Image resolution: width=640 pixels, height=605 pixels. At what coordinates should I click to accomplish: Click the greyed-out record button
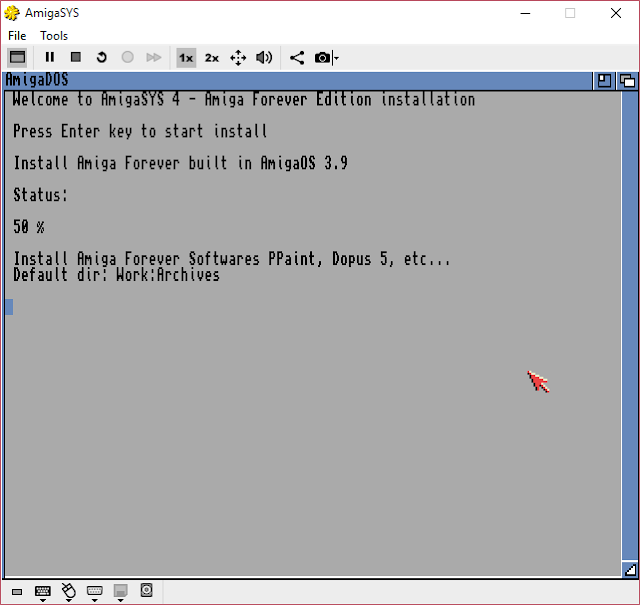click(x=127, y=58)
